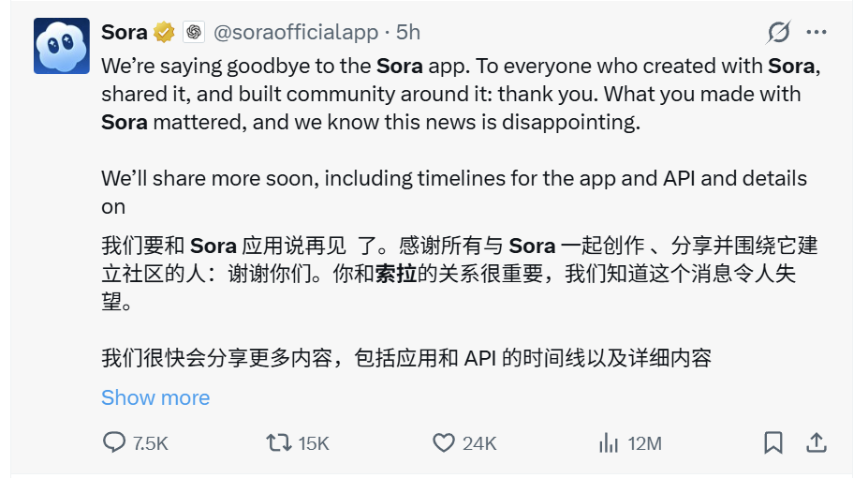Like the post with heart icon
Viewport: 868px width, 478px height.
click(443, 442)
